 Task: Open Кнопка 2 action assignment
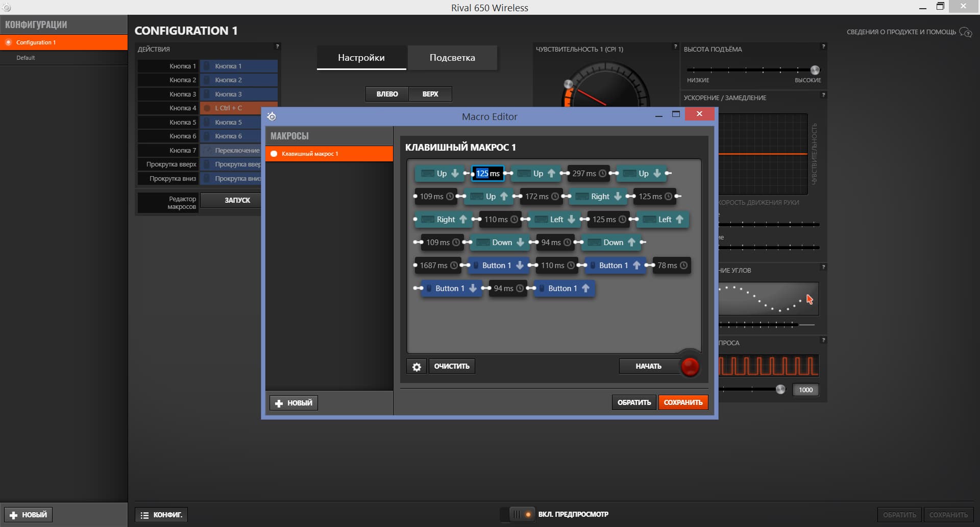(x=239, y=80)
